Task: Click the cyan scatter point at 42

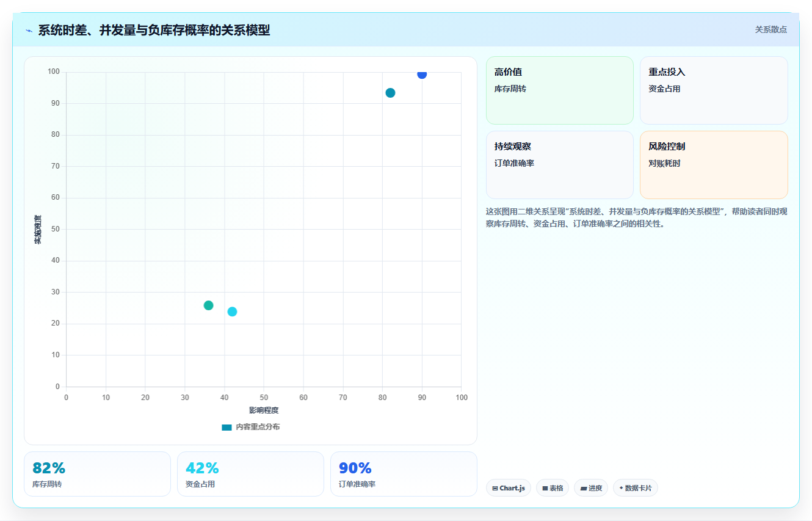Action: point(232,312)
